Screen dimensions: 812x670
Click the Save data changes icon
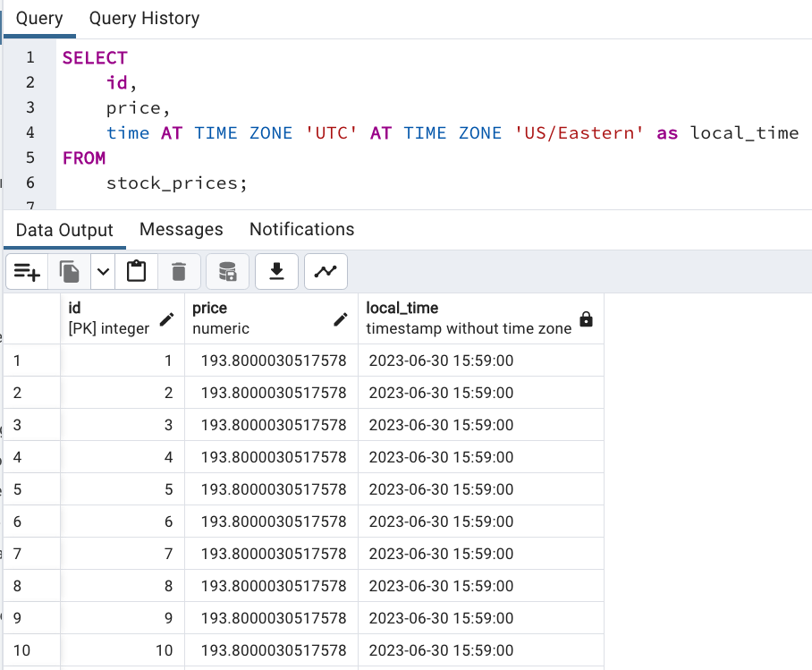(227, 272)
